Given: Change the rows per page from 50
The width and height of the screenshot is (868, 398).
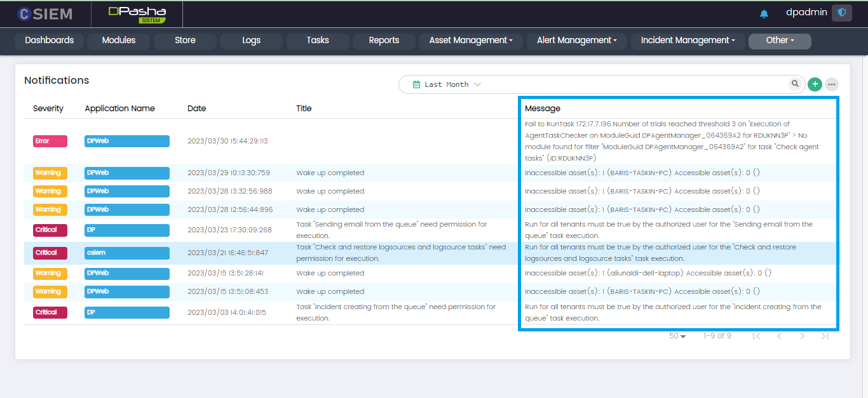Looking at the screenshot, I should (677, 336).
